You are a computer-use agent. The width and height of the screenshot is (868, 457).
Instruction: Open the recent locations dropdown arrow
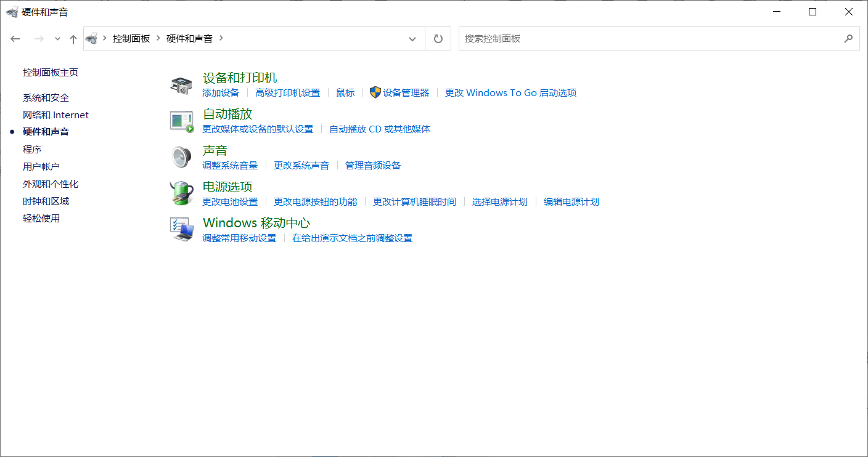[57, 39]
